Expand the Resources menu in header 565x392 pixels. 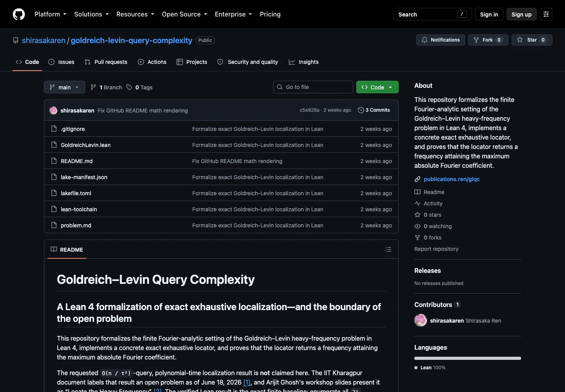(x=135, y=14)
